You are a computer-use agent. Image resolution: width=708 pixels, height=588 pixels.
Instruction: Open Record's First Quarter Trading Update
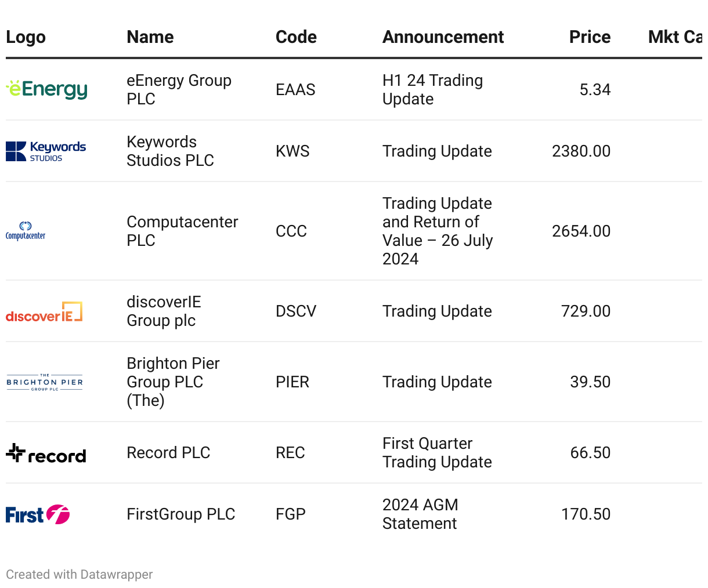pyautogui.click(x=437, y=452)
